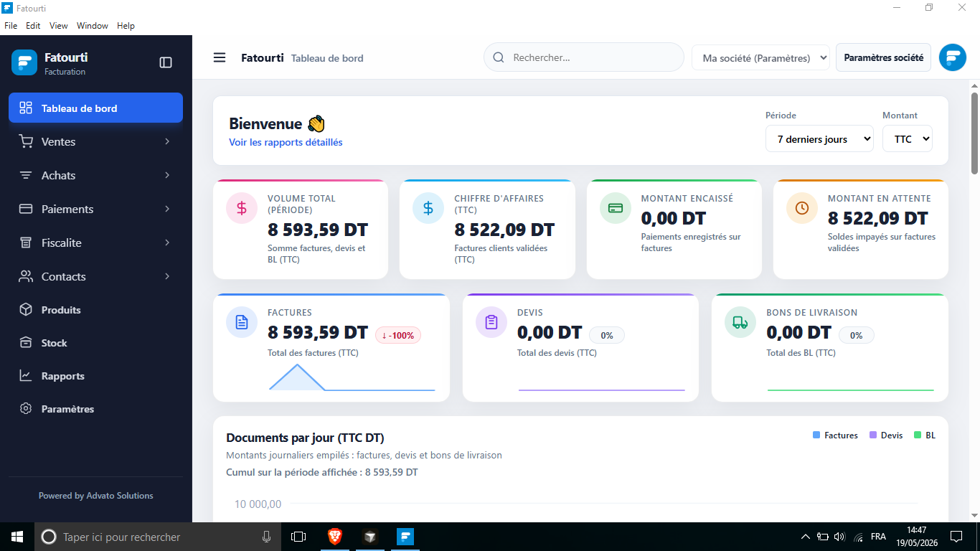980x551 pixels.
Task: Go to Stock in the sidebar
Action: coord(95,342)
